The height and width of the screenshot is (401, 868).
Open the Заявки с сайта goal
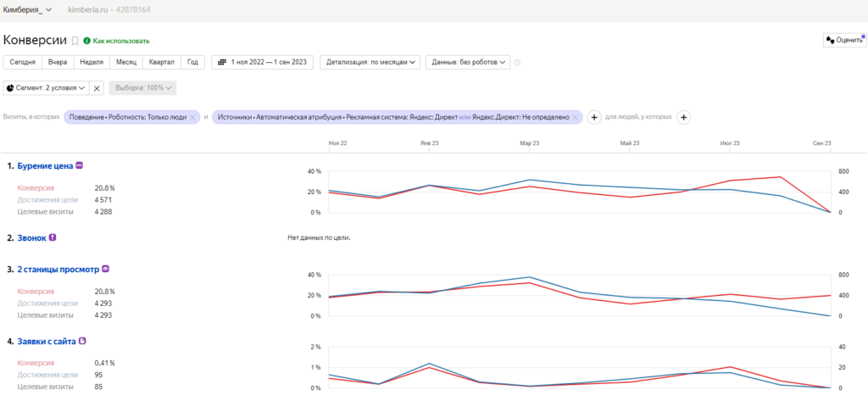click(x=47, y=342)
